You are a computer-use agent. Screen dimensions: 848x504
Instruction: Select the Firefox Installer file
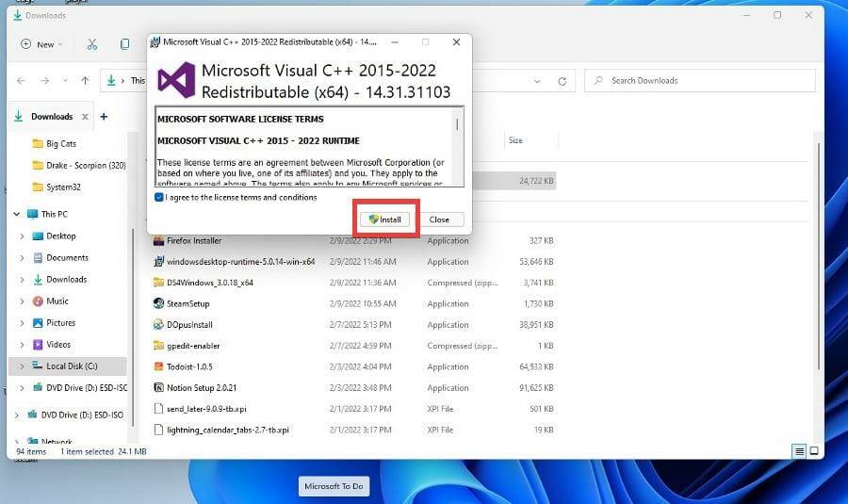click(193, 240)
